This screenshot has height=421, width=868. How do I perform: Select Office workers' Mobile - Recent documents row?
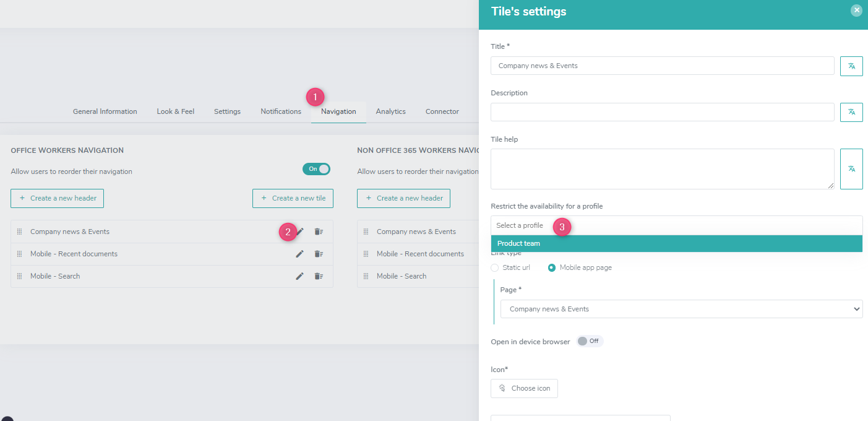[x=172, y=254]
